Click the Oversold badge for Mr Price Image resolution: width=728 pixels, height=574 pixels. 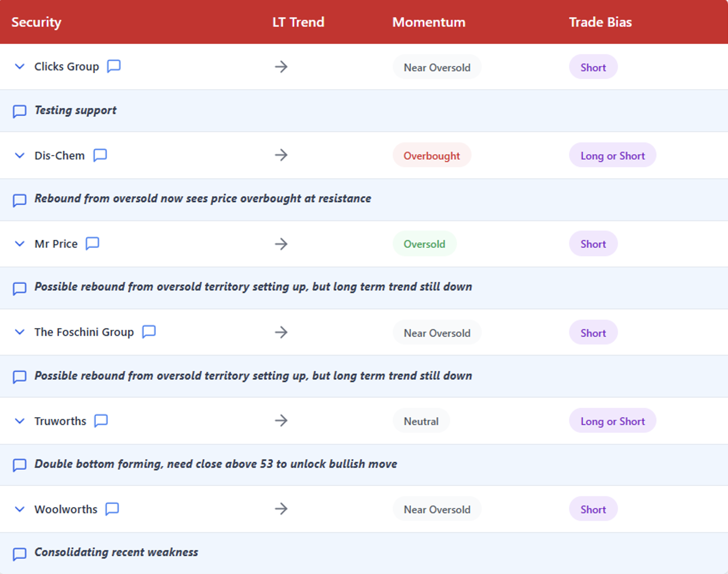424,244
